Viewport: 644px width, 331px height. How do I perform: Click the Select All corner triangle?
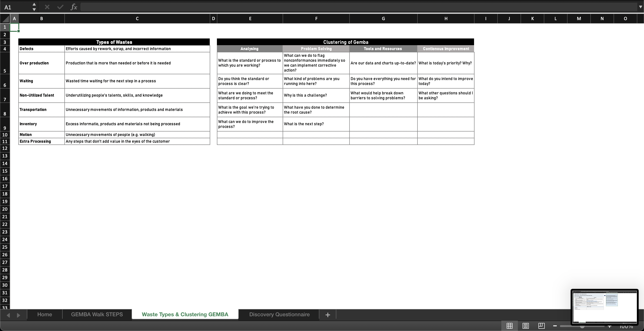(x=5, y=19)
